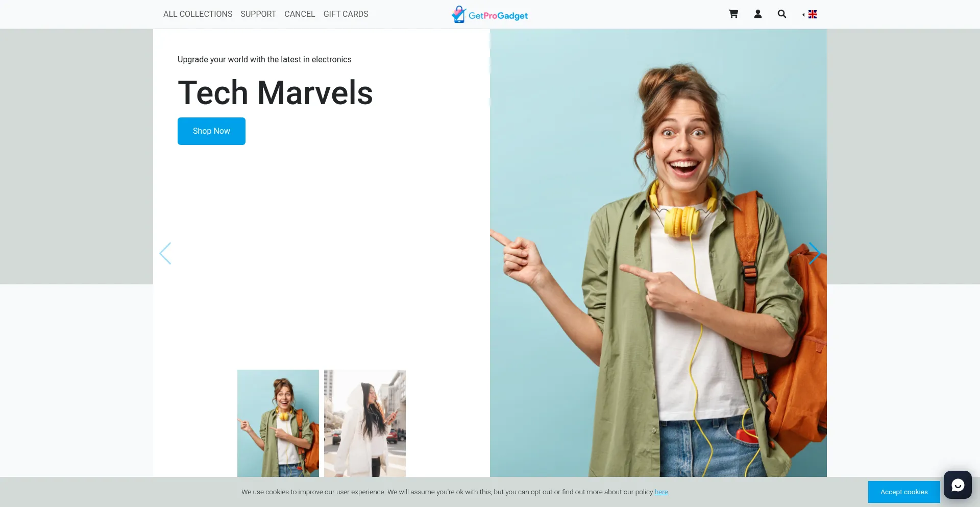Open the user account icon
The height and width of the screenshot is (507, 980).
tap(758, 14)
